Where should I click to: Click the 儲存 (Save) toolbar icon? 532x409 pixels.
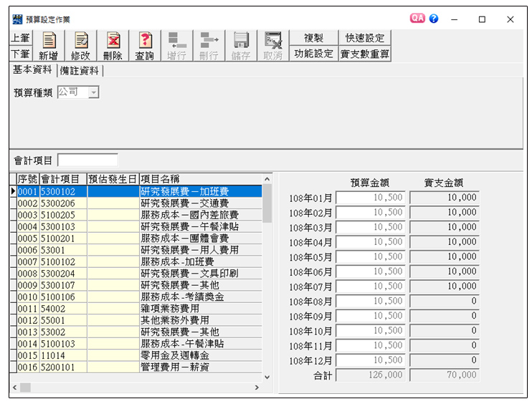241,46
